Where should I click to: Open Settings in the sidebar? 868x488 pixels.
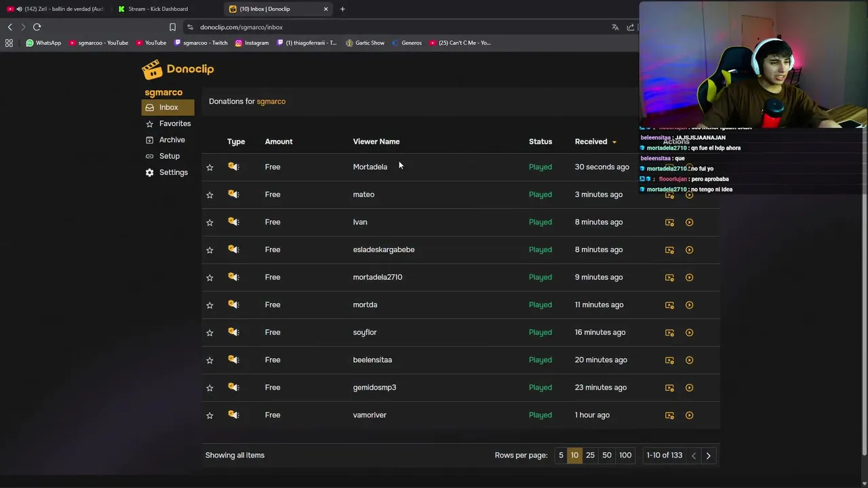(x=167, y=172)
